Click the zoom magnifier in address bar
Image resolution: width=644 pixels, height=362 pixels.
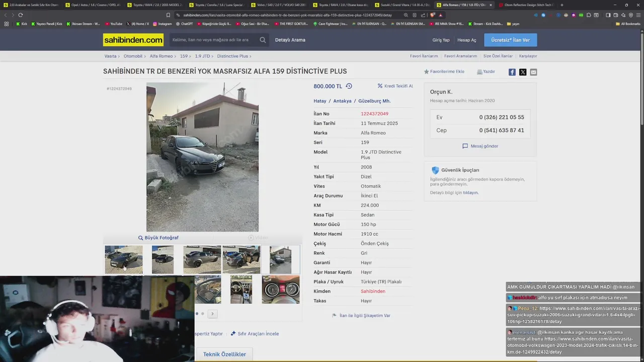(406, 15)
